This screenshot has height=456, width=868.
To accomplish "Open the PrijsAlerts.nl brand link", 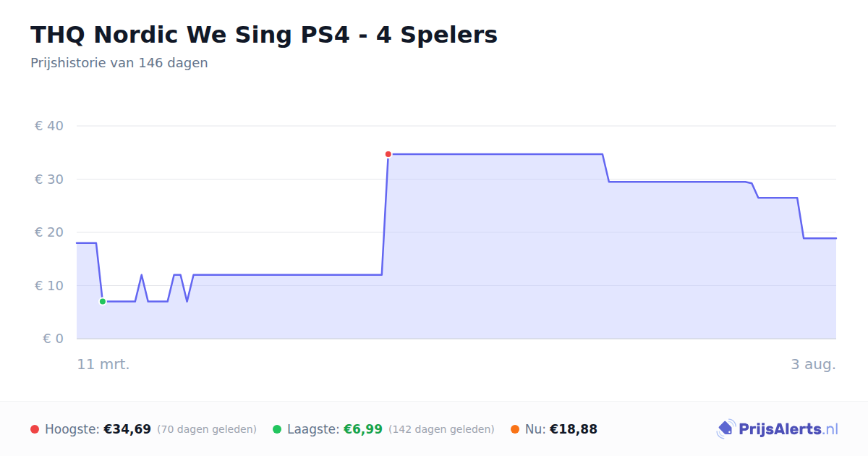I will coord(778,429).
